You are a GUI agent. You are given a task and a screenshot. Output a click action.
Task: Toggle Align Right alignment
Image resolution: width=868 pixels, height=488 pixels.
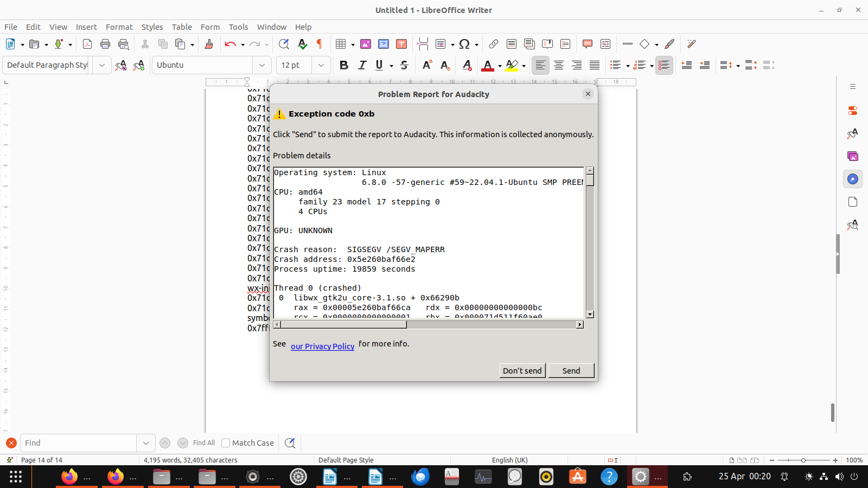577,65
